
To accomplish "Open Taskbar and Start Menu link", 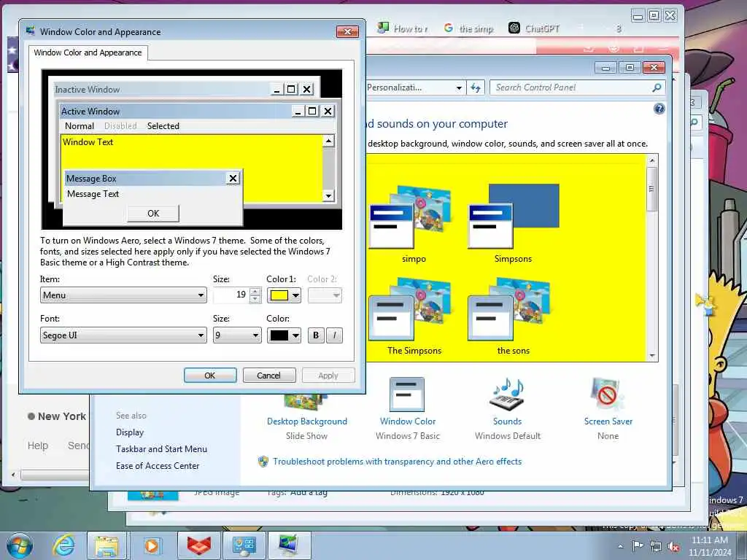I will [161, 449].
